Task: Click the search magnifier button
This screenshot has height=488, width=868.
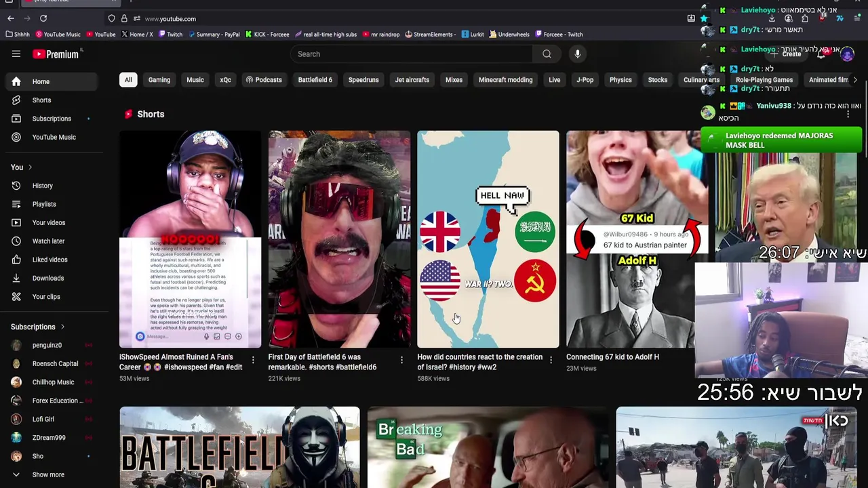Action: tap(547, 54)
